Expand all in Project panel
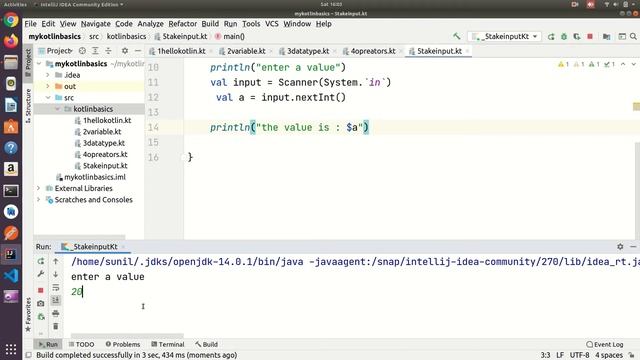Image resolution: width=640 pixels, height=360 pixels. [95, 51]
